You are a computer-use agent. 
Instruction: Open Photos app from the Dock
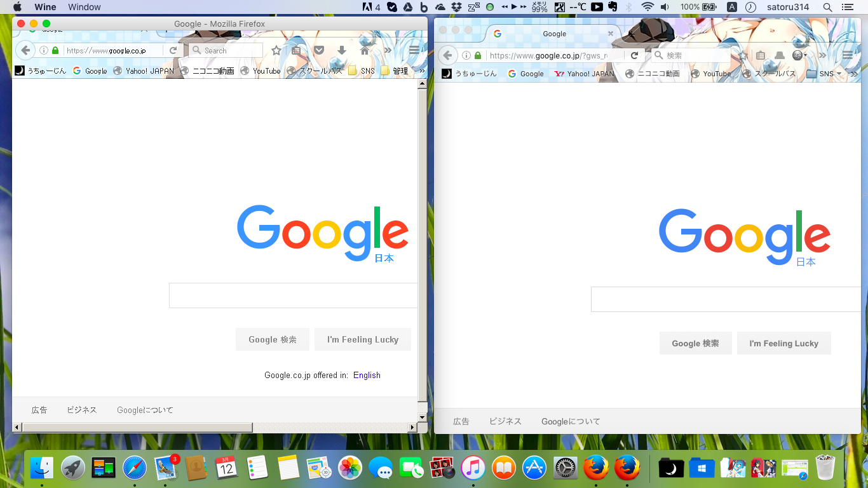(350, 469)
